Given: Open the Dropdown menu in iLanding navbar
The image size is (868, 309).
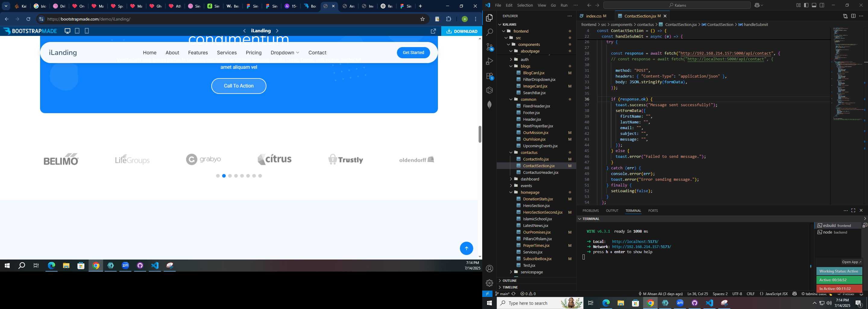Looking at the screenshot, I should pyautogui.click(x=285, y=53).
